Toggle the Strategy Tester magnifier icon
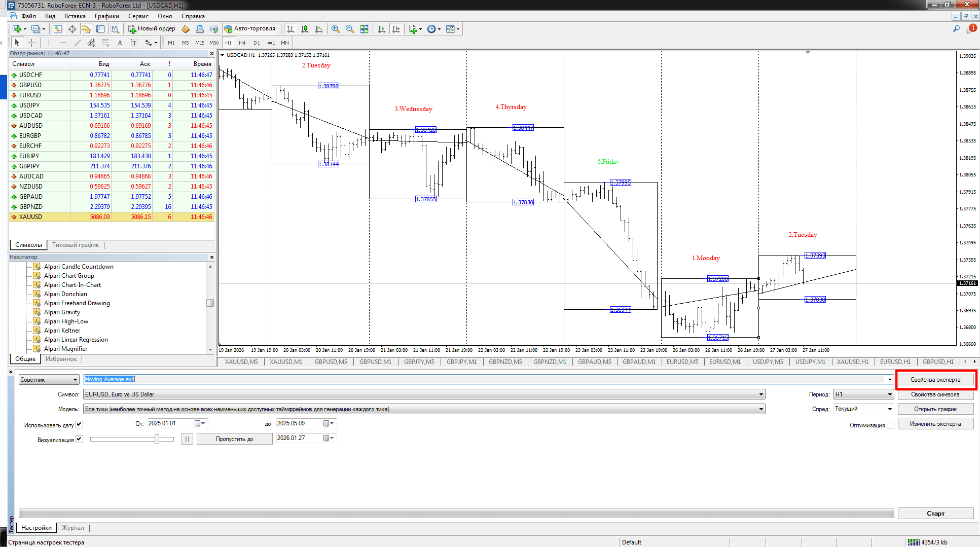Viewport: 980px width, 547px height. 115,29
